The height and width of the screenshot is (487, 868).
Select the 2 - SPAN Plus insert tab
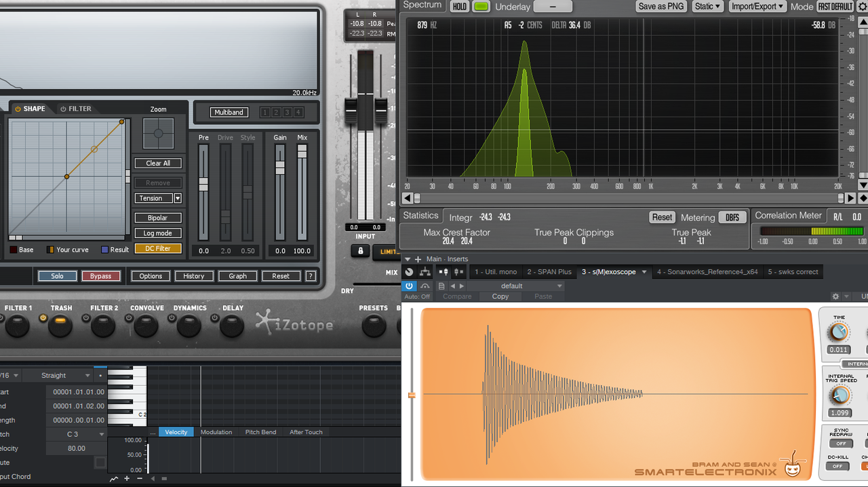coord(549,272)
